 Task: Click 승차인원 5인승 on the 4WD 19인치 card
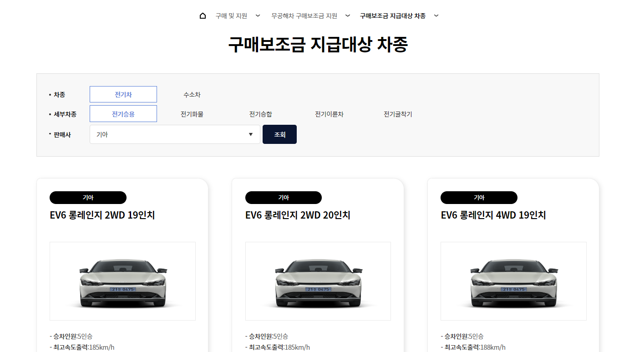[462, 337]
